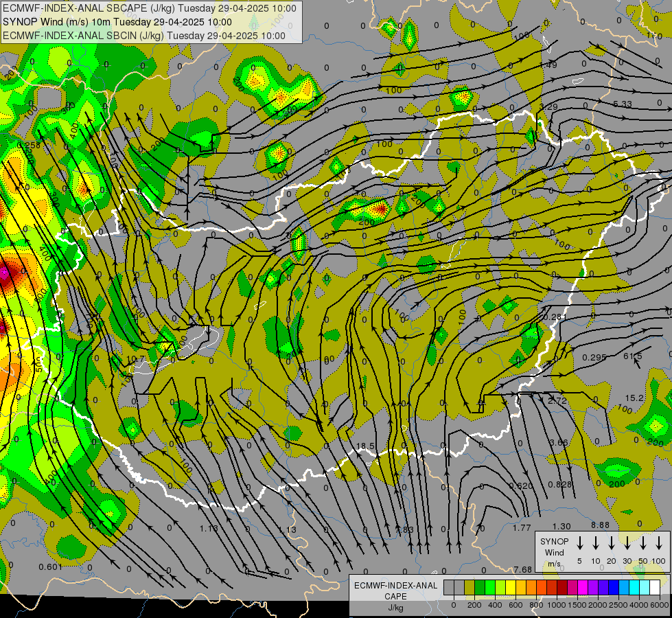Click the 'CAPE' word in the bottom legend
This screenshot has height=618, width=672.
click(395, 597)
